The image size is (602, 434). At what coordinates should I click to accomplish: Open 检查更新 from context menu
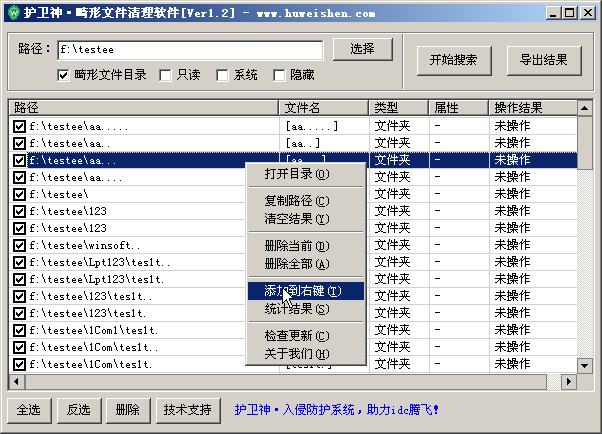pos(296,336)
